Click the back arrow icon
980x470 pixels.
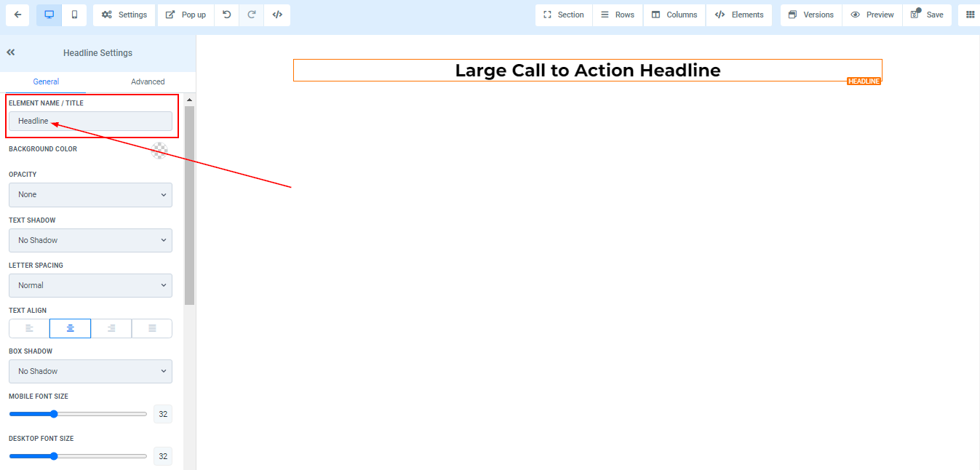click(x=17, y=15)
